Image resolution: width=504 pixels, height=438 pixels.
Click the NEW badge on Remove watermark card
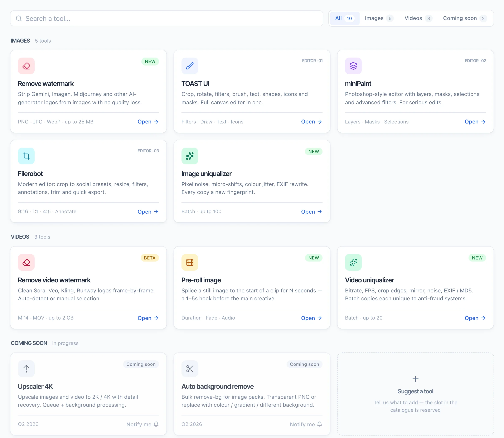150,61
